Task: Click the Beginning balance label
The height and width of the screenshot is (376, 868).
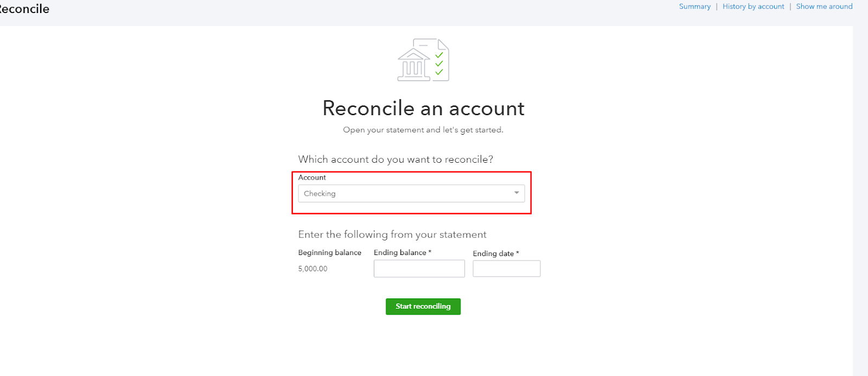Action: (x=330, y=252)
